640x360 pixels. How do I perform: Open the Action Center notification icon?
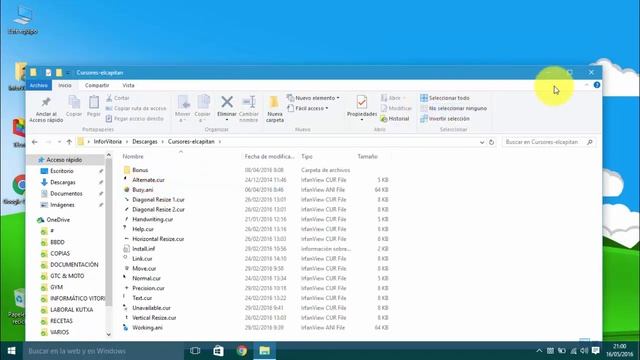coord(596,351)
